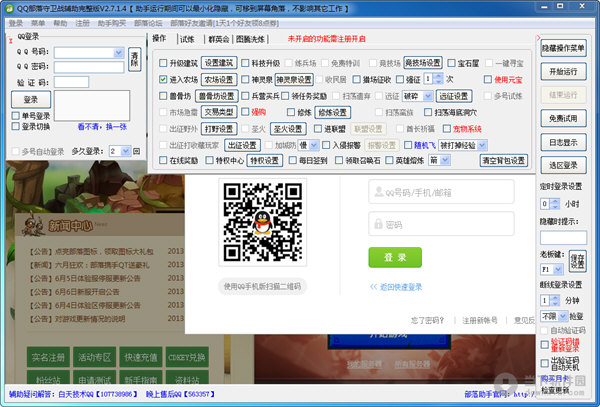Tick the 宠物系统 checkbox
The height and width of the screenshot is (407, 600).
(447, 129)
